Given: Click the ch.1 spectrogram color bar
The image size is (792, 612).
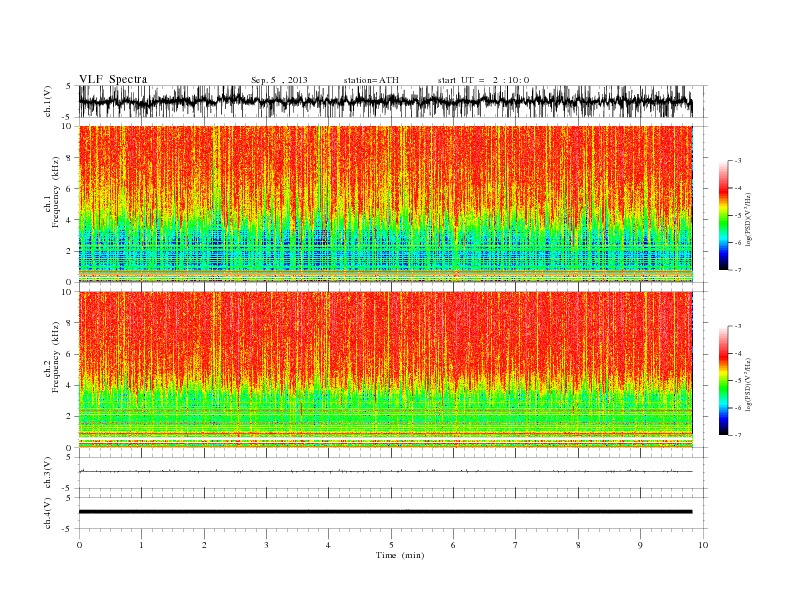Looking at the screenshot, I should tap(723, 216).
